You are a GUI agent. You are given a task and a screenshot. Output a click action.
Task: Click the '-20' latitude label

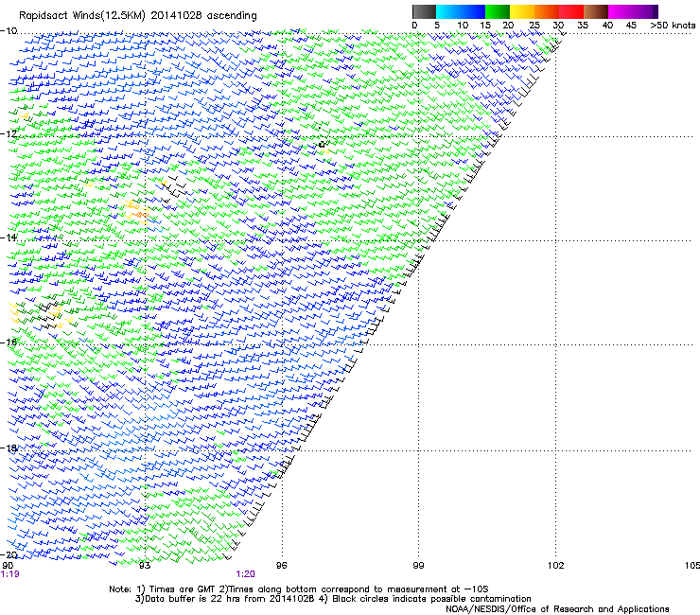(9, 554)
